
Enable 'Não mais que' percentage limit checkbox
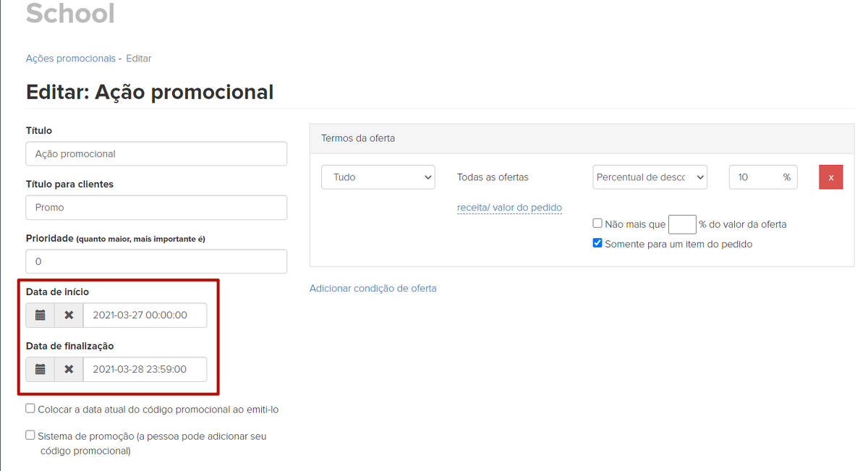click(x=597, y=224)
